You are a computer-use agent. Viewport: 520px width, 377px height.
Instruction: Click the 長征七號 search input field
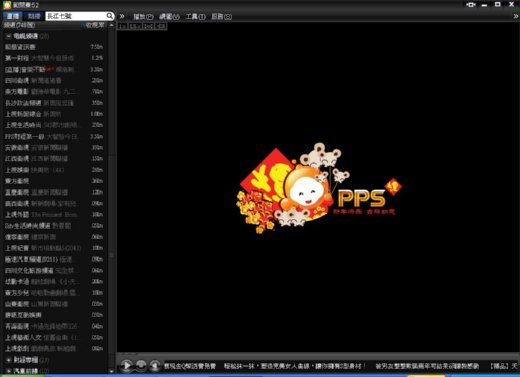point(76,16)
